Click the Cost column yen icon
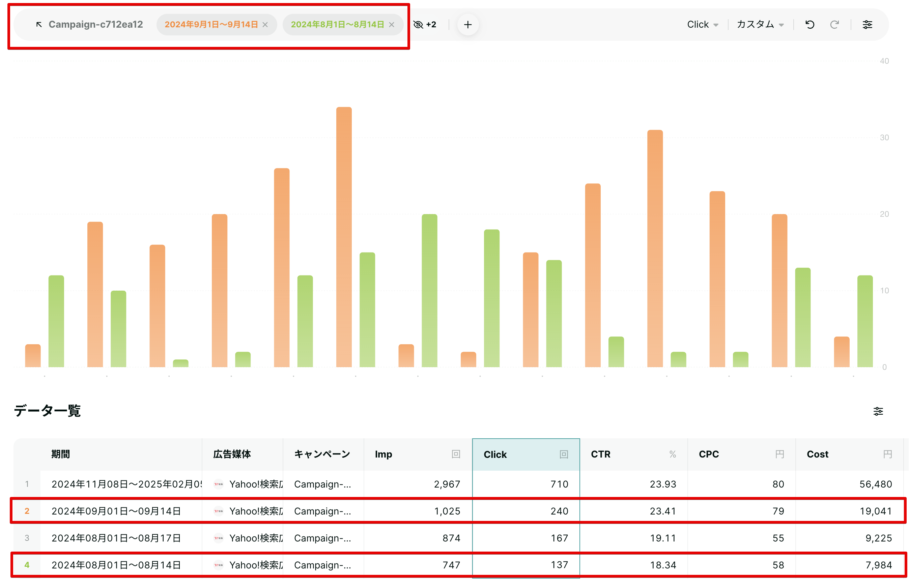This screenshot has width=909, height=588. 888,454
